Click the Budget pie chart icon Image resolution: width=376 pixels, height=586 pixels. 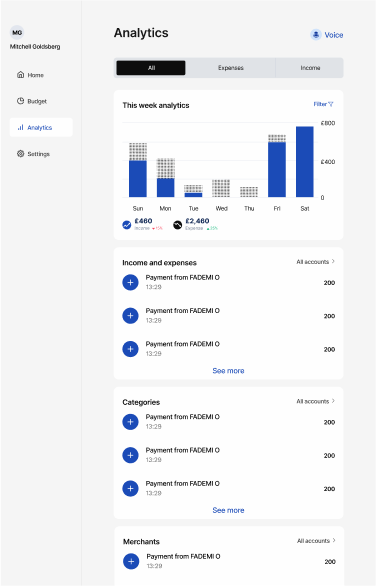pyautogui.click(x=21, y=101)
